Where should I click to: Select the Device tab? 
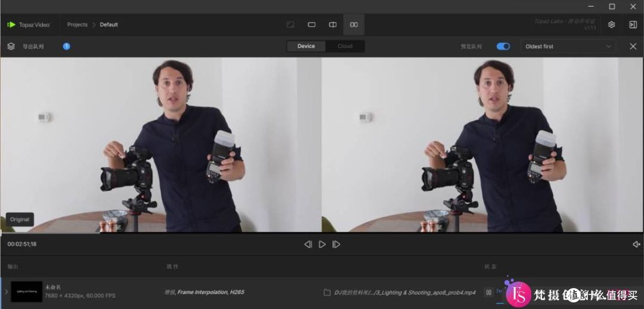coord(306,46)
